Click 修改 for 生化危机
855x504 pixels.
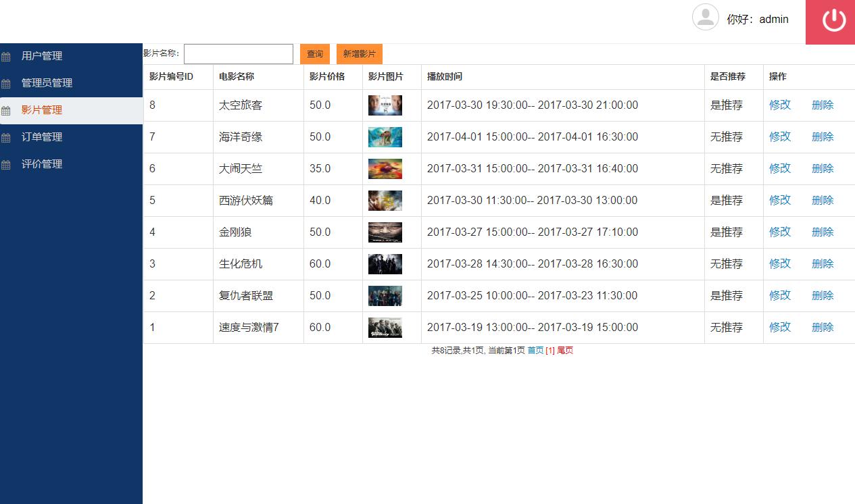point(780,263)
